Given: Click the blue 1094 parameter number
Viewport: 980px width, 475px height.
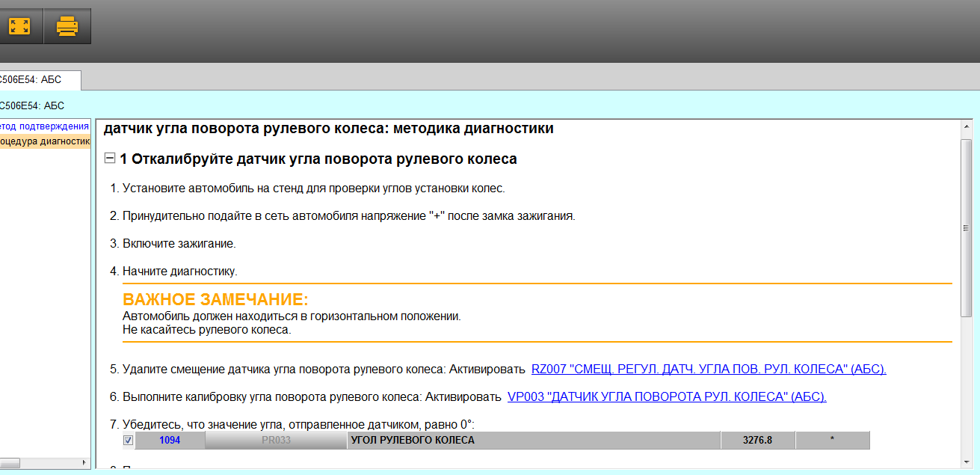Looking at the screenshot, I should point(170,441).
